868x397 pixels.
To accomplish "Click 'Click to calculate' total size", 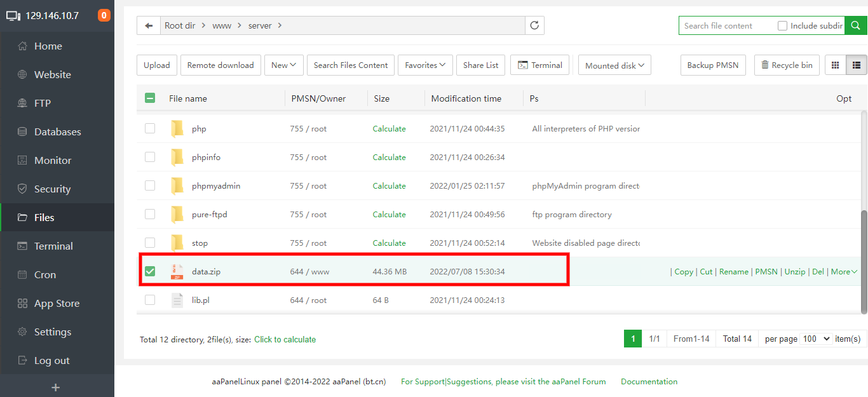I will point(285,339).
